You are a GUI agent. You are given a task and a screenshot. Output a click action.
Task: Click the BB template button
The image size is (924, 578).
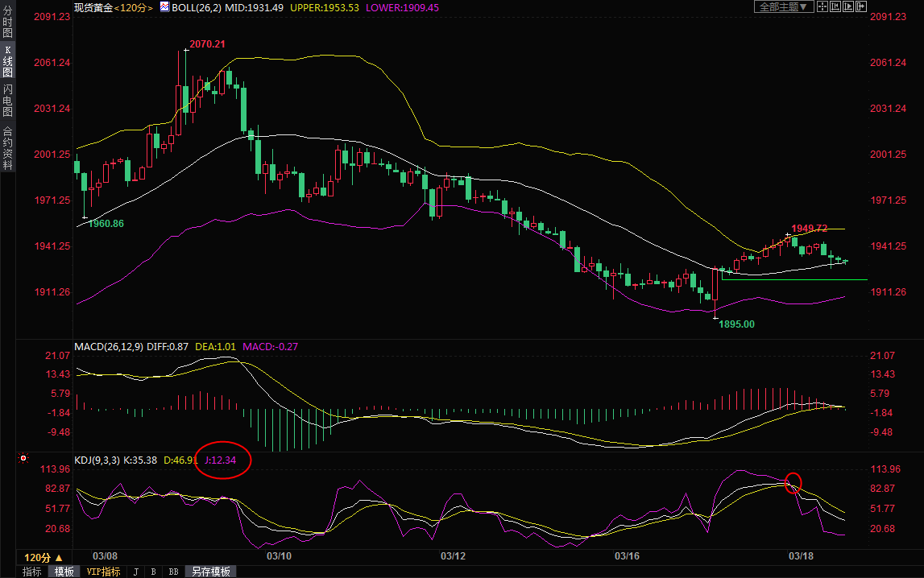point(172,572)
